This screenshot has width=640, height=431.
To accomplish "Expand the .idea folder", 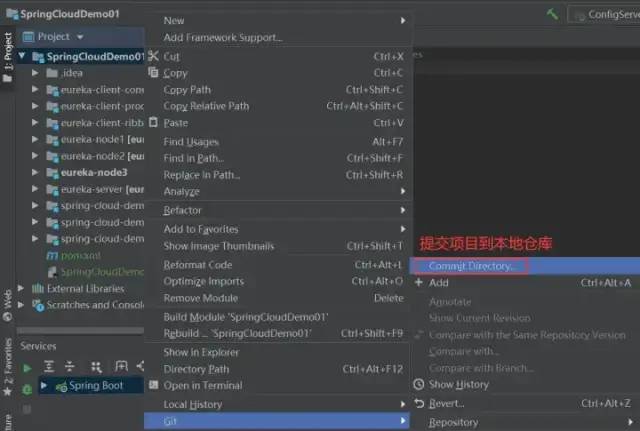I will tap(35, 73).
